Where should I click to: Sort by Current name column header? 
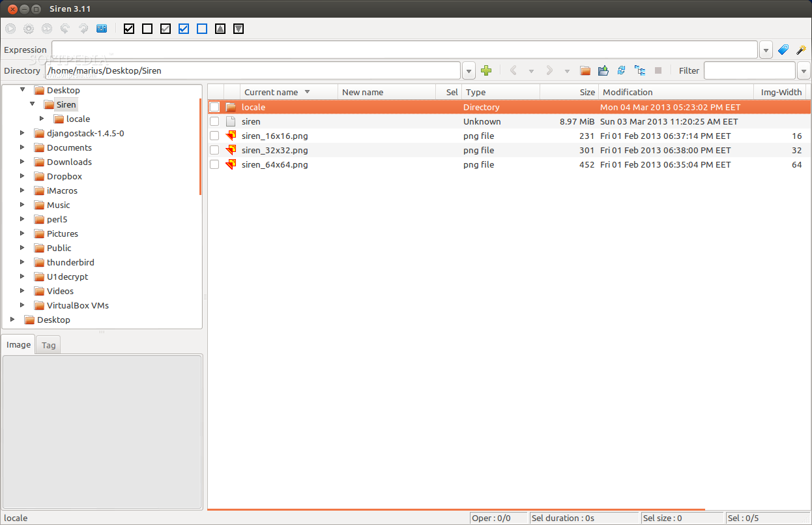[x=289, y=92]
